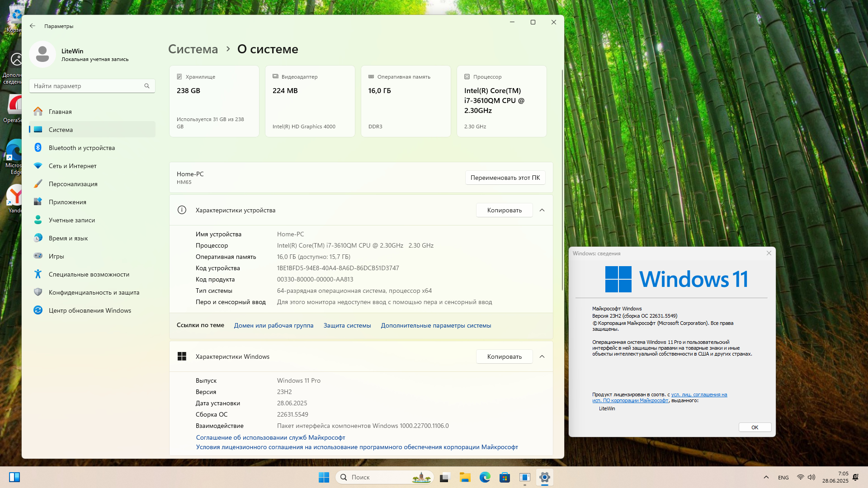Click the search magnifier icon in Settings

coord(147,86)
